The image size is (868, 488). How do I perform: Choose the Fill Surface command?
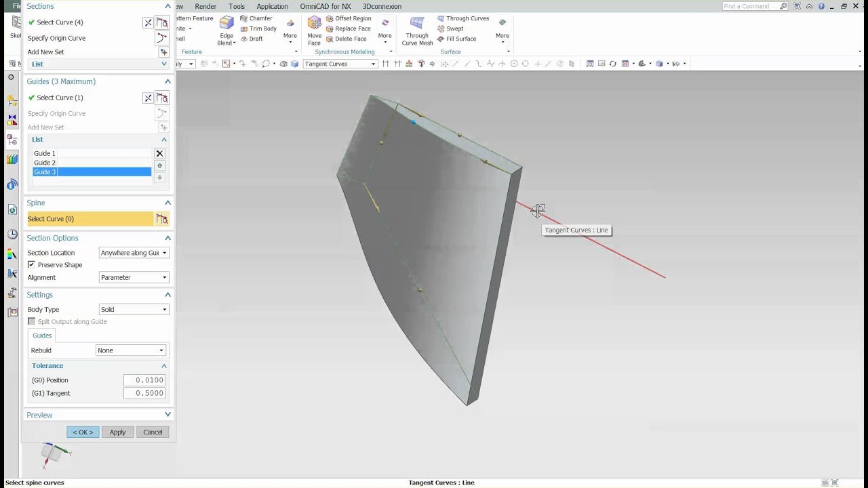point(457,39)
